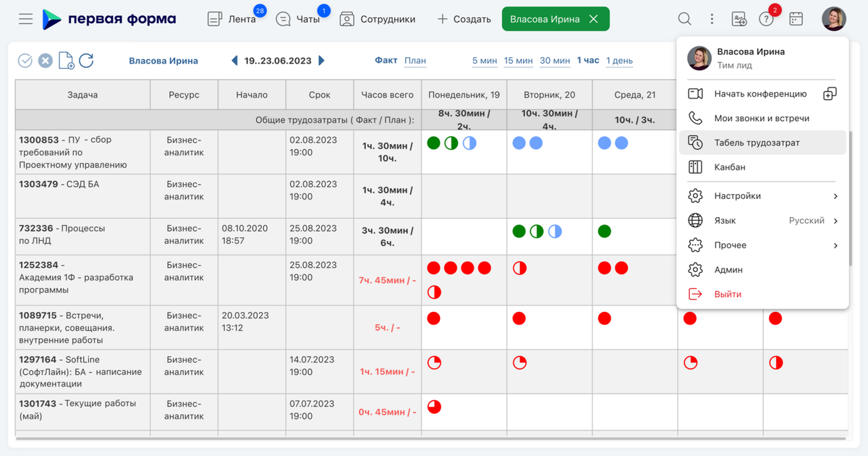Expand the Прочее submenu
The width and height of the screenshot is (868, 456).
(763, 245)
